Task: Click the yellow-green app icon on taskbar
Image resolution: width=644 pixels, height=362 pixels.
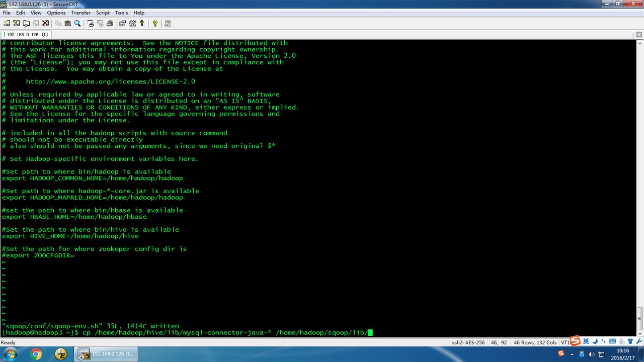Action: pyautogui.click(x=61, y=354)
